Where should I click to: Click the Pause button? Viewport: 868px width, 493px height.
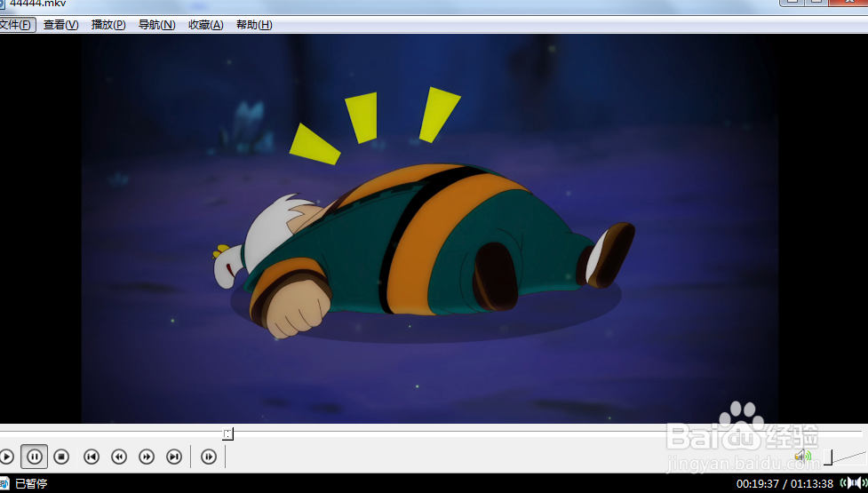(35, 457)
